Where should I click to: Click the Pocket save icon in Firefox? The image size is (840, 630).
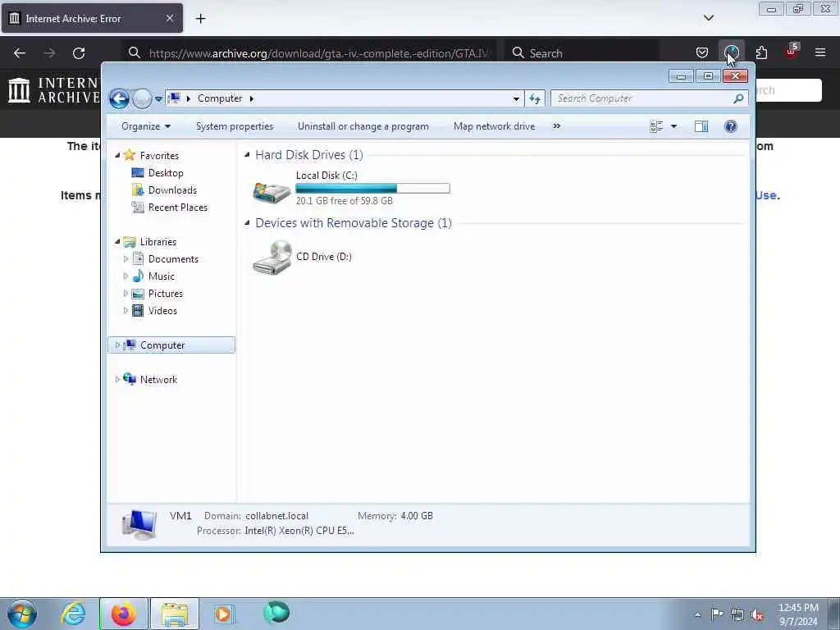click(702, 52)
